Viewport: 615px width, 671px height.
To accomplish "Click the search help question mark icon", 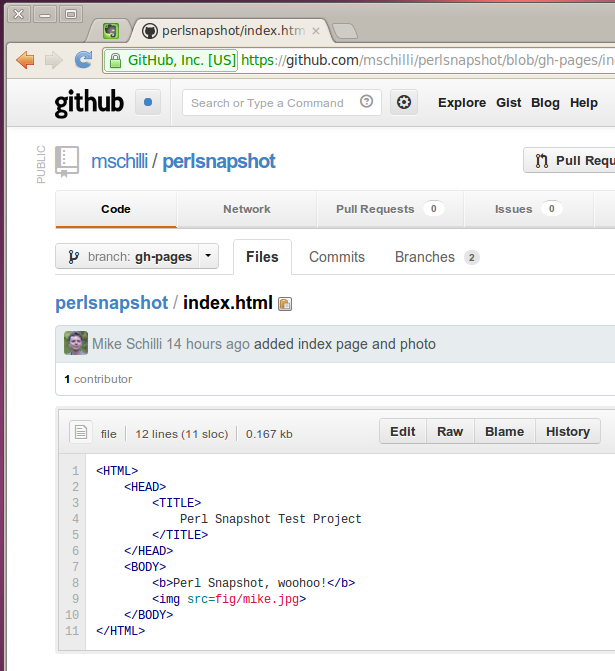I will click(x=366, y=102).
